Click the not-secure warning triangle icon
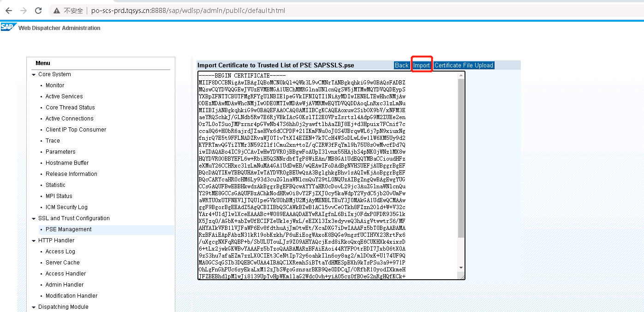This screenshot has height=312, width=644. pos(57,10)
